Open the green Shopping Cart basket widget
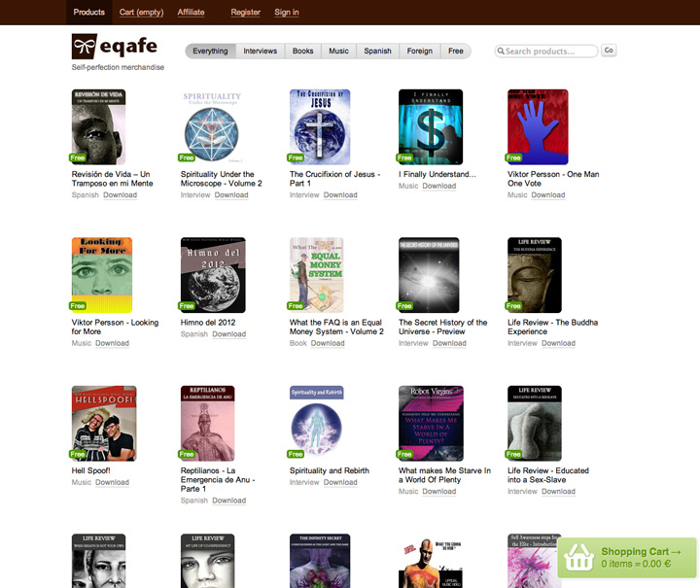 627,558
